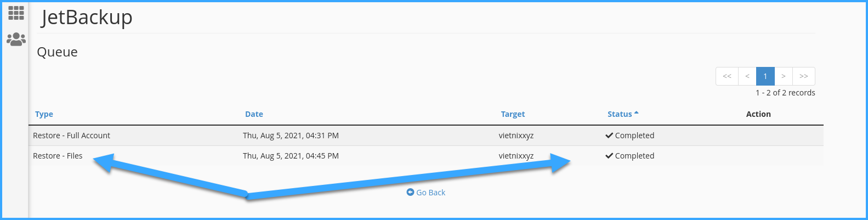Screen dimensions: 868x220
Task: Click the Go Back link
Action: [x=430, y=193]
